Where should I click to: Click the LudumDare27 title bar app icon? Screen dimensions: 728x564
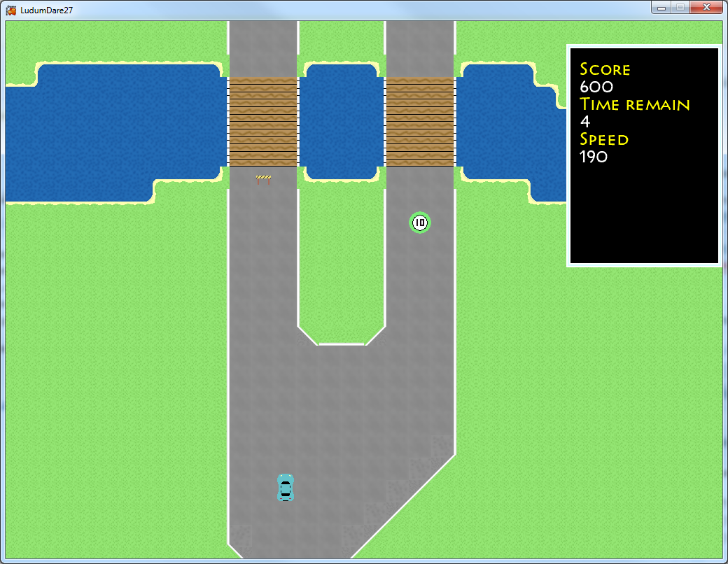pyautogui.click(x=11, y=10)
